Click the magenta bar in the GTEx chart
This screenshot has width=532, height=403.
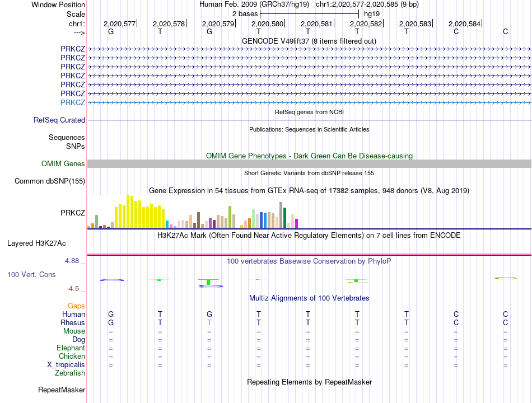tap(297, 223)
